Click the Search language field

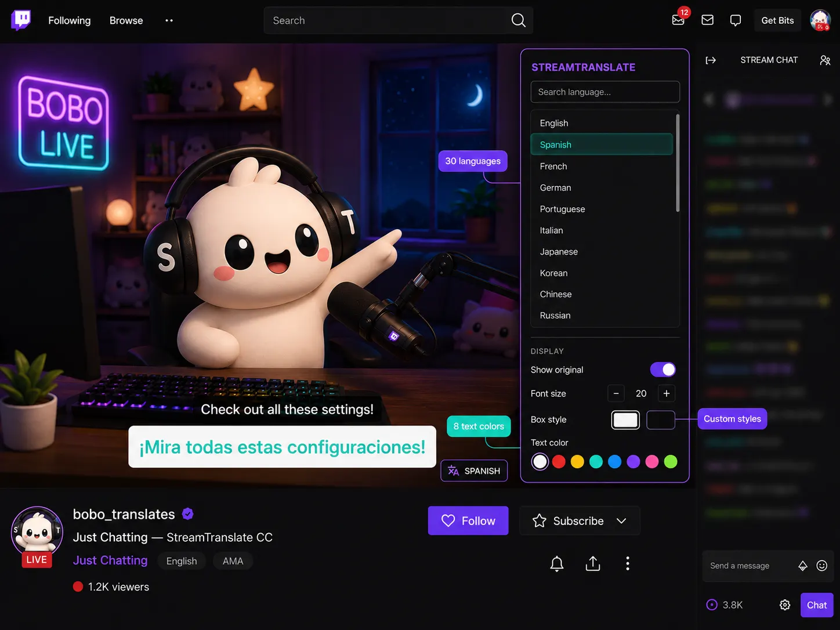pyautogui.click(x=605, y=92)
